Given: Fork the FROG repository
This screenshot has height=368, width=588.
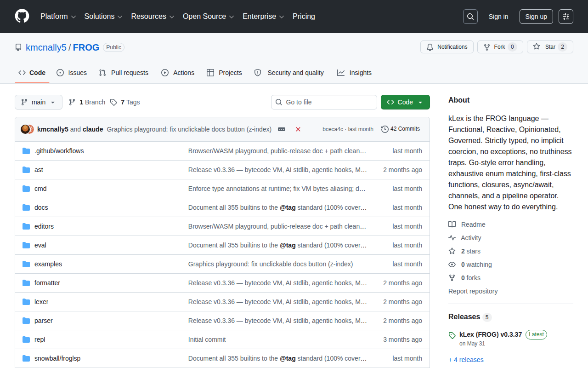Looking at the screenshot, I should pyautogui.click(x=500, y=47).
